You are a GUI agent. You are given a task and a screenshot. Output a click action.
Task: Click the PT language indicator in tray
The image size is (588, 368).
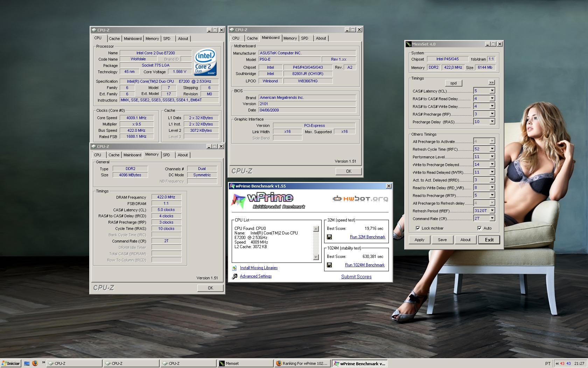(x=548, y=363)
